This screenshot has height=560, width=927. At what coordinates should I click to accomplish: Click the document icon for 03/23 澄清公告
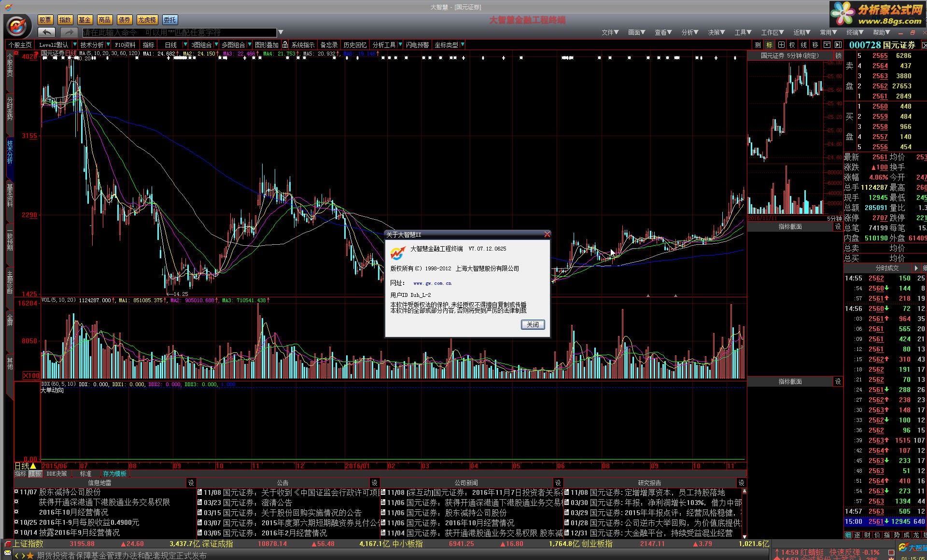tap(200, 503)
